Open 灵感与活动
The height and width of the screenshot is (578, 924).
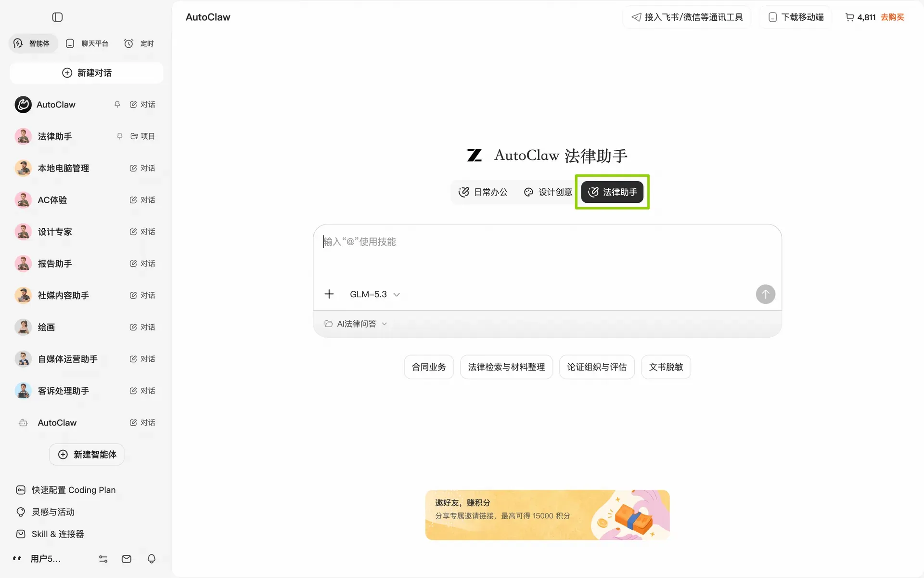[45, 512]
